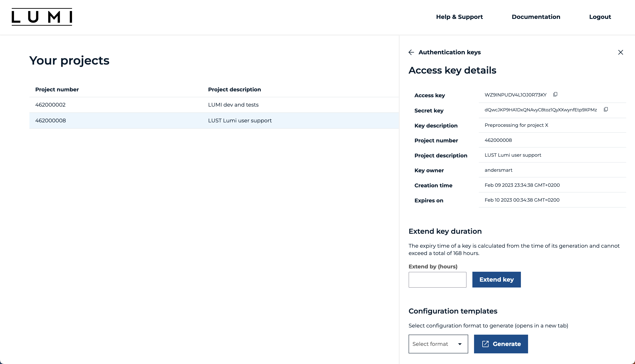
Task: Click the Authentication keys heading link
Action: [x=450, y=52]
